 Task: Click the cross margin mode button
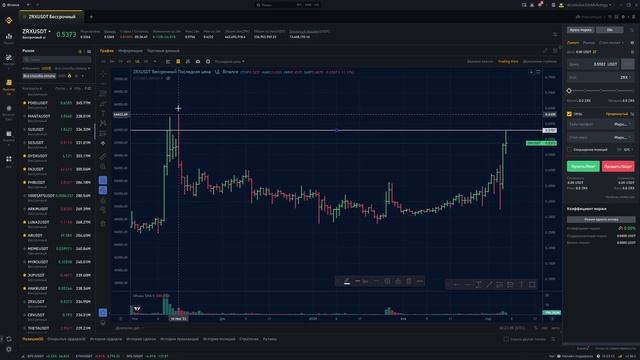[580, 30]
